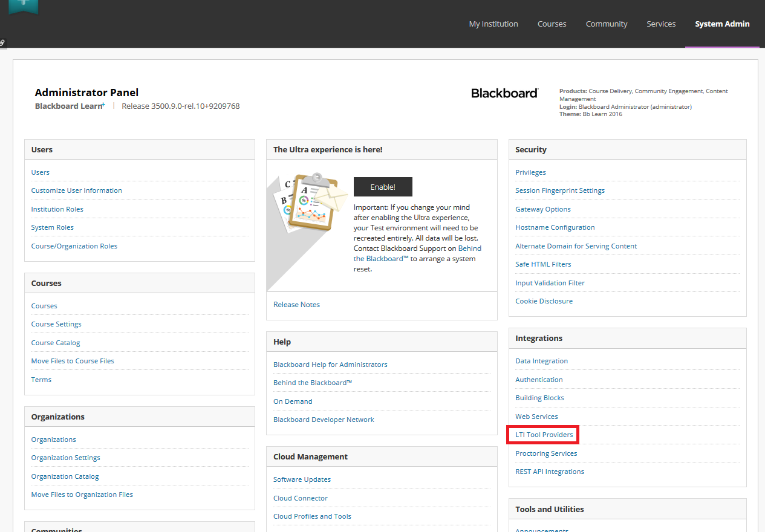Viewport: 765px width, 532px height.
Task: Browse the Organization Catalog
Action: (x=65, y=476)
